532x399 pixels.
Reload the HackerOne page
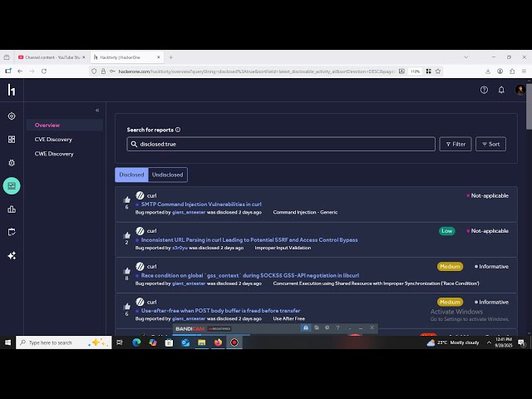point(44,71)
